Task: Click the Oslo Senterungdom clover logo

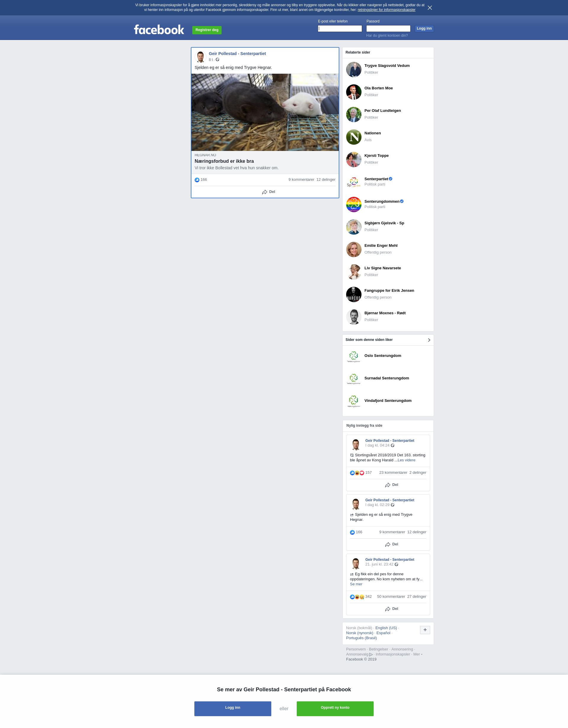Action: pyautogui.click(x=354, y=356)
